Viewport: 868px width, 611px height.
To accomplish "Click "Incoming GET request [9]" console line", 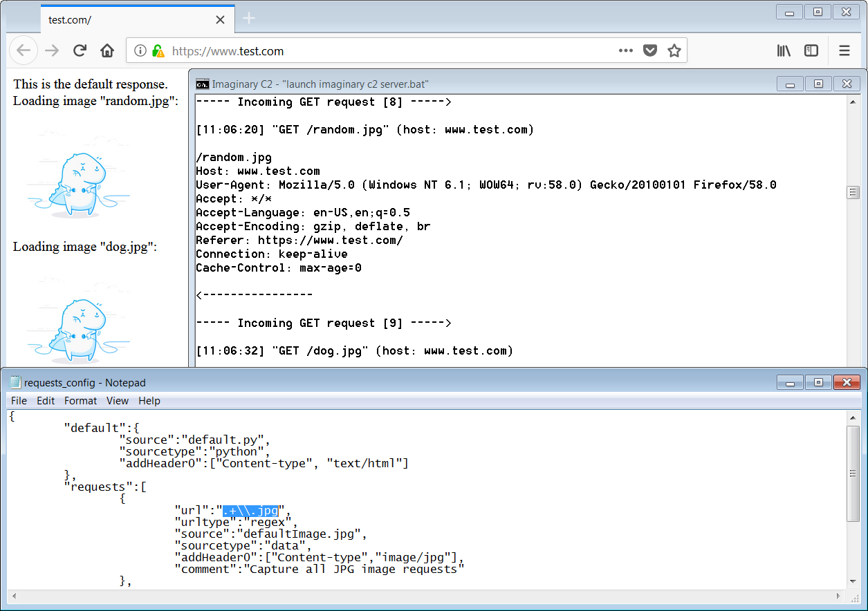I will [324, 323].
